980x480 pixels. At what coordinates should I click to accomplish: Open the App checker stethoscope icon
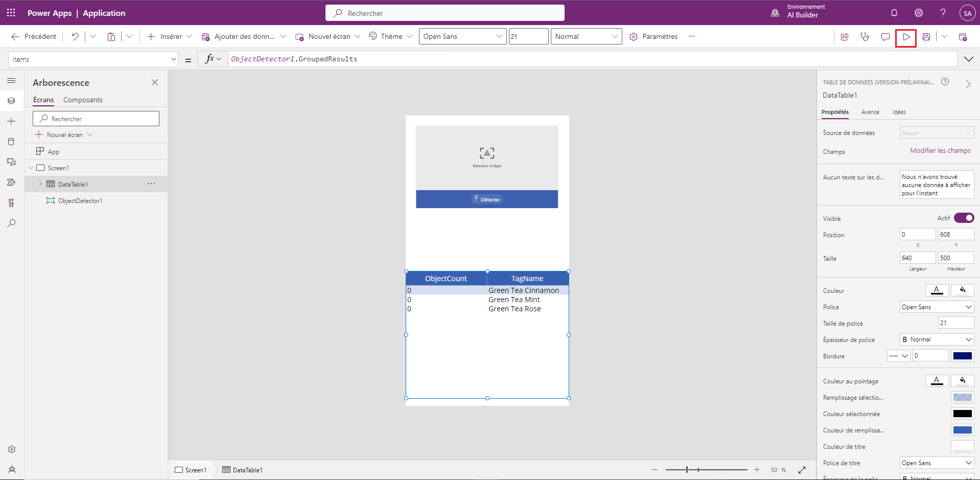click(x=865, y=37)
